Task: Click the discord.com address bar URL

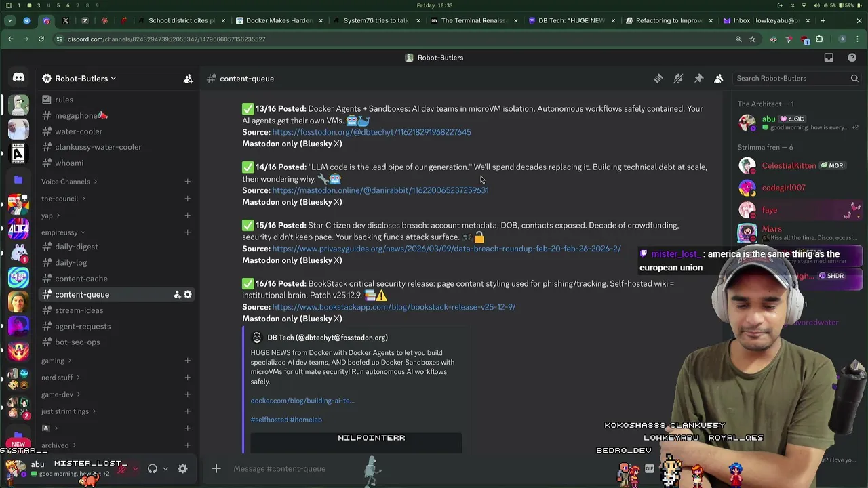Action: click(166, 39)
